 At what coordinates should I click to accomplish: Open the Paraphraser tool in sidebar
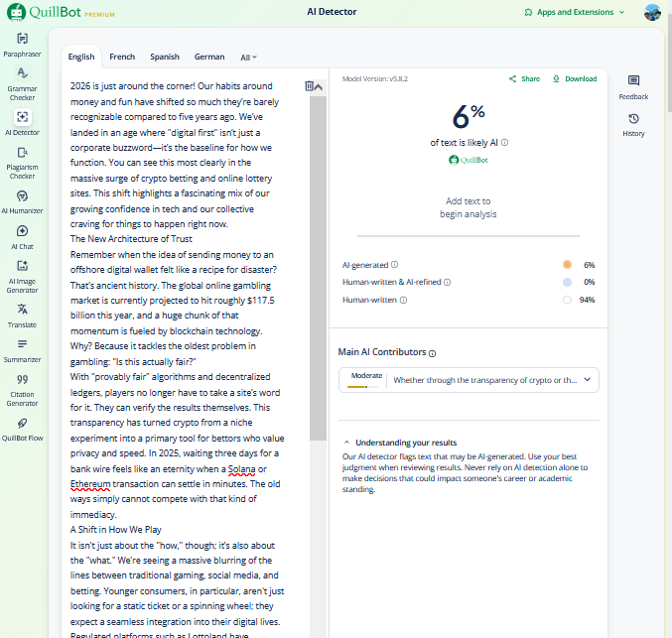click(x=22, y=44)
